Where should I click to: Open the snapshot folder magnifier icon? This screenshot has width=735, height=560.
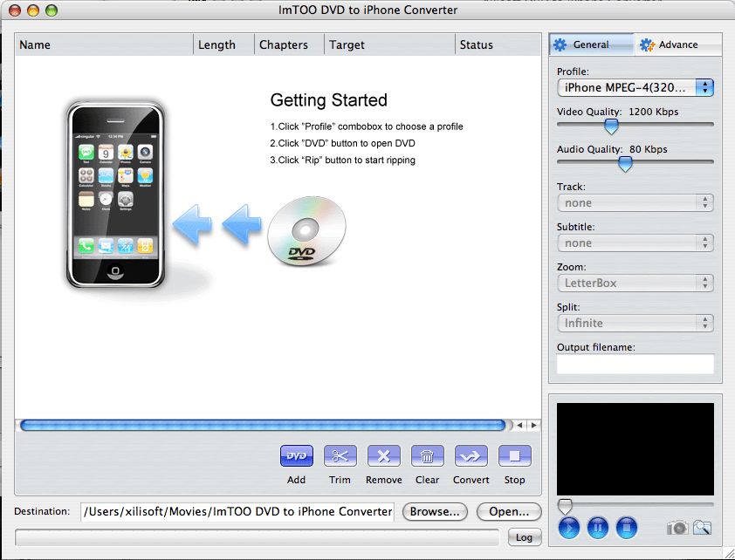pyautogui.click(x=702, y=528)
